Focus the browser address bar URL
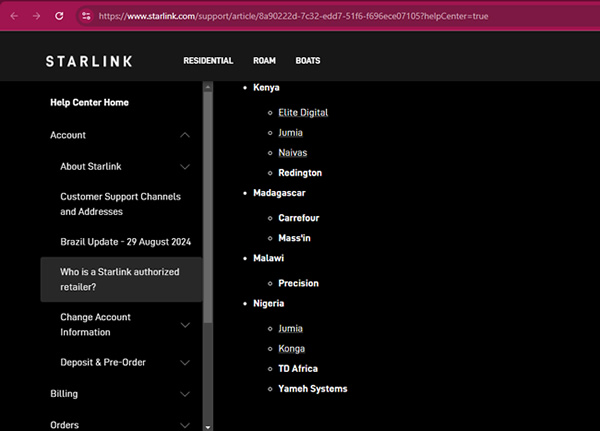This screenshot has height=431, width=600. [293, 16]
